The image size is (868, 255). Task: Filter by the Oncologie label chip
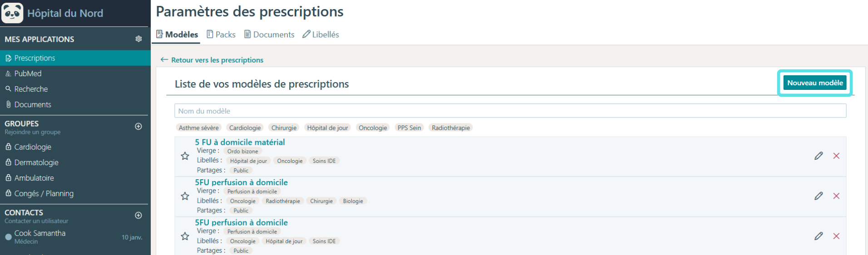point(373,128)
